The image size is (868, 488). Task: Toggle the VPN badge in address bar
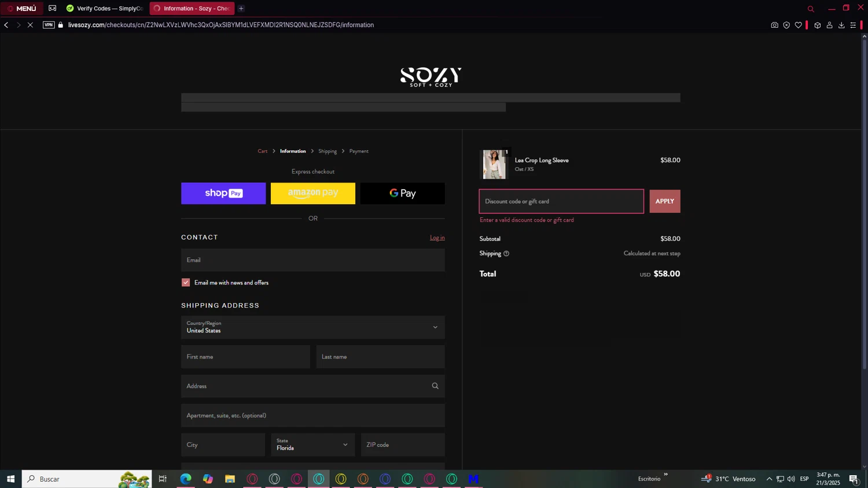click(x=49, y=25)
